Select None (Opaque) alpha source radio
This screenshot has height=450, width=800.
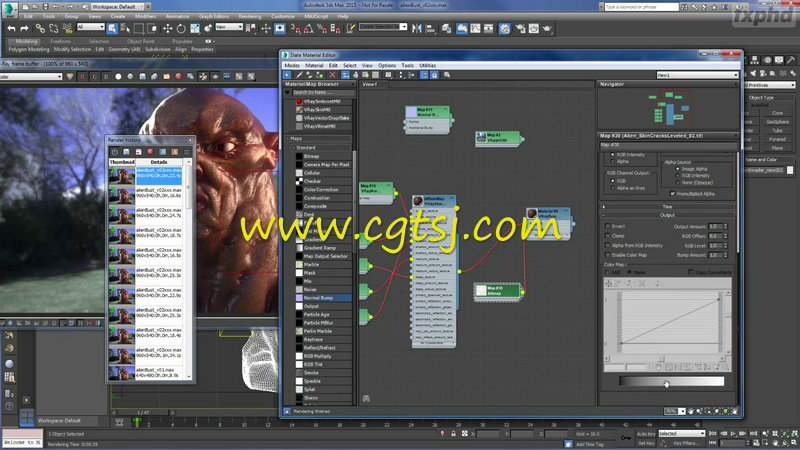[678, 182]
